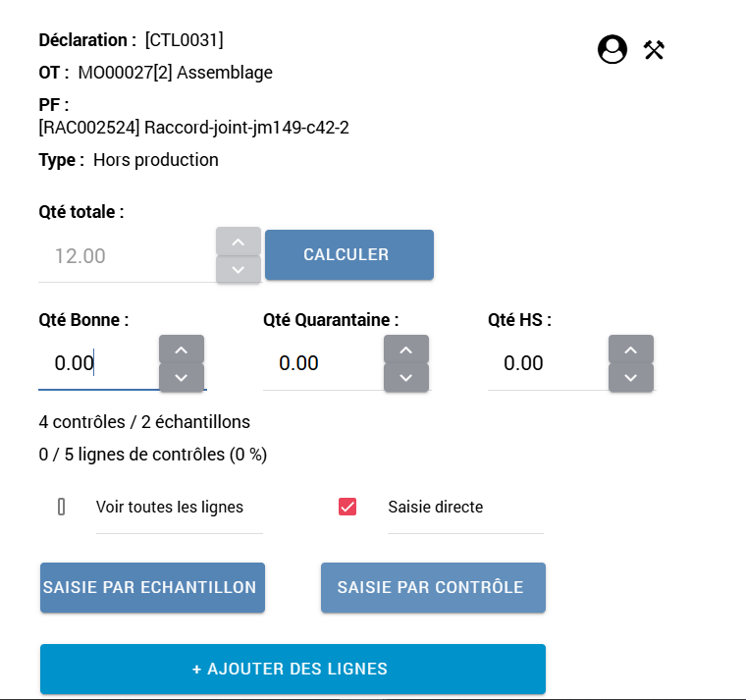Open SAISIE PAR ECHANTILLON entry
Viewport: 746px width, 700px height.
pyautogui.click(x=152, y=587)
